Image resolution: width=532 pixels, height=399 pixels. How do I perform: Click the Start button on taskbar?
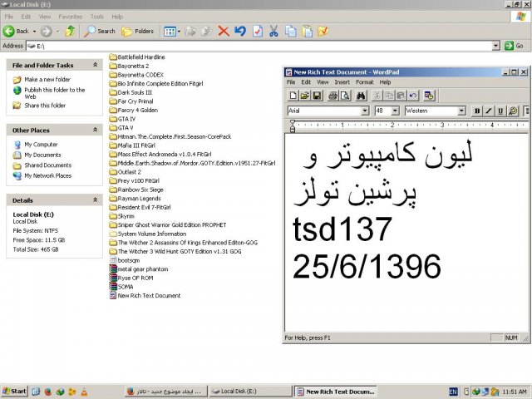[x=14, y=391]
